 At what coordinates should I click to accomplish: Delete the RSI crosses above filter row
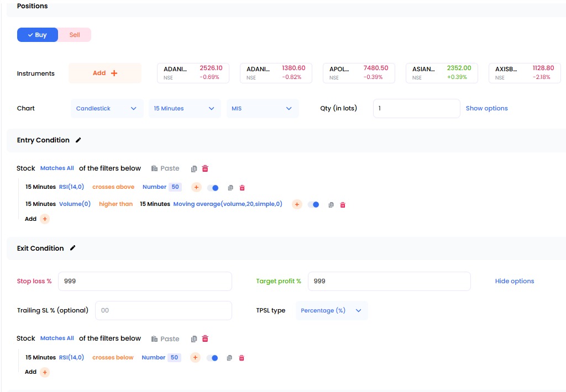242,188
